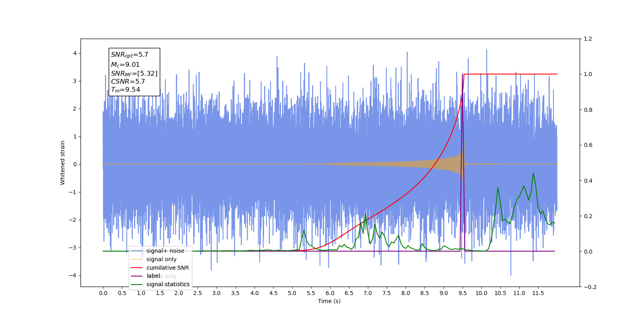Click the x-axis tick label 8.0

(406, 293)
